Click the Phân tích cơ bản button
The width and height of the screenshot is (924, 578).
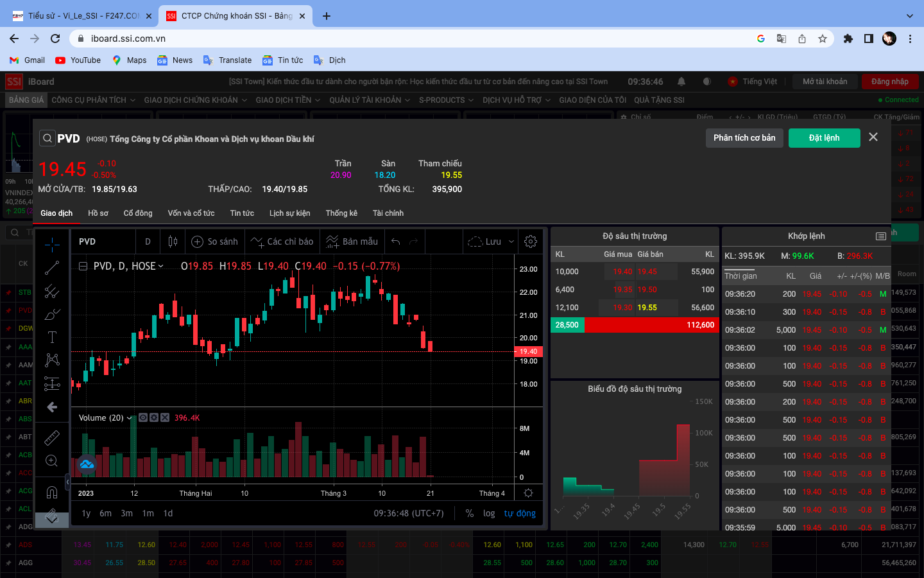pyautogui.click(x=744, y=138)
